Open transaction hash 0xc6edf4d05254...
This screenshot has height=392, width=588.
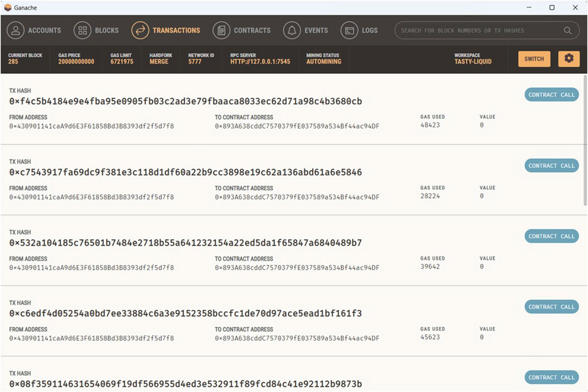[186, 313]
